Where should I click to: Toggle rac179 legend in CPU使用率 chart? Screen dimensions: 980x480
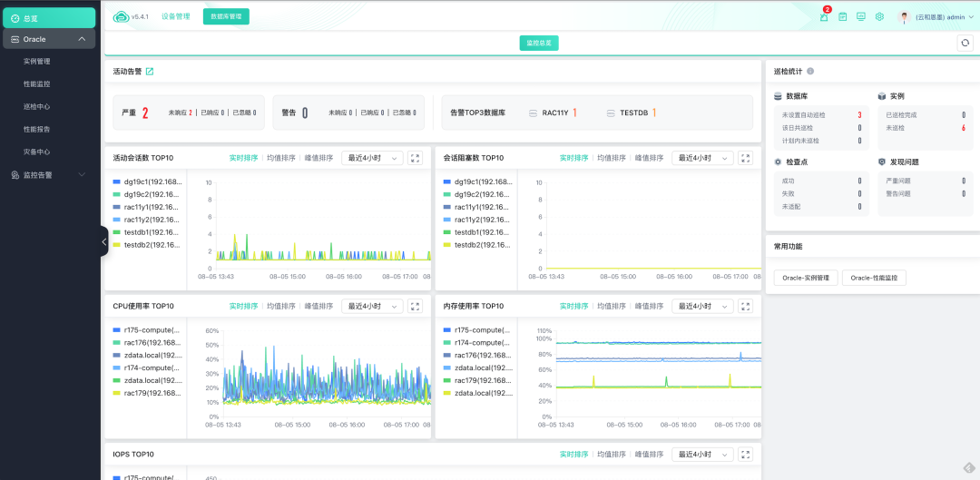click(x=148, y=393)
